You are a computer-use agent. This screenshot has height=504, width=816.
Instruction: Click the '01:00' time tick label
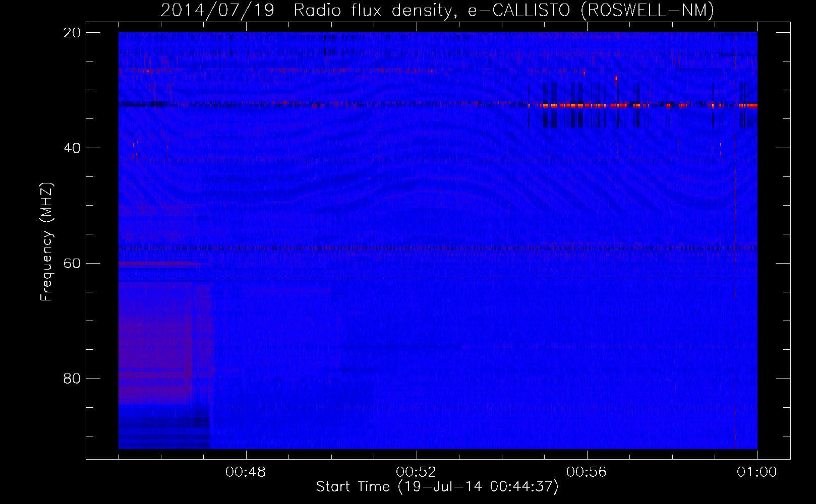[757, 472]
